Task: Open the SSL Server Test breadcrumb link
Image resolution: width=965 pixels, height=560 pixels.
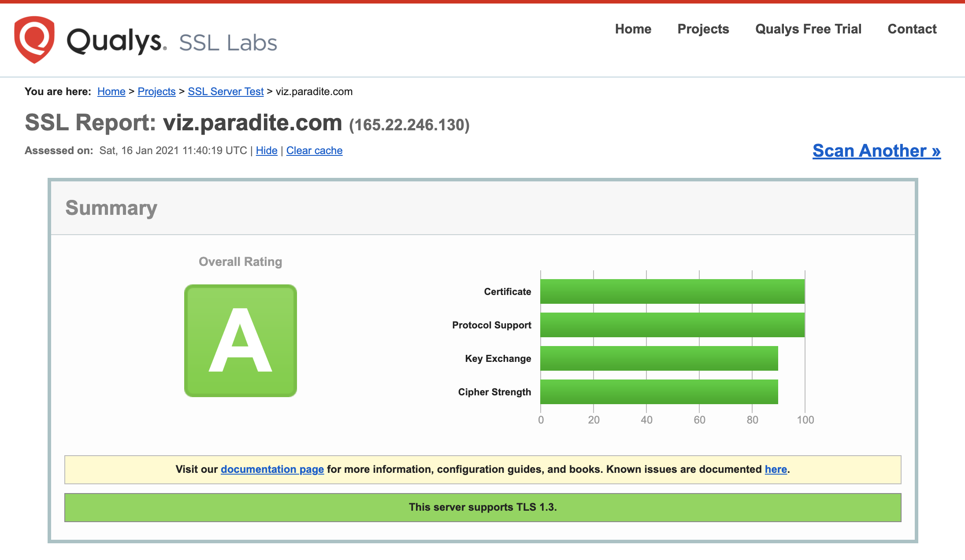Action: [225, 92]
